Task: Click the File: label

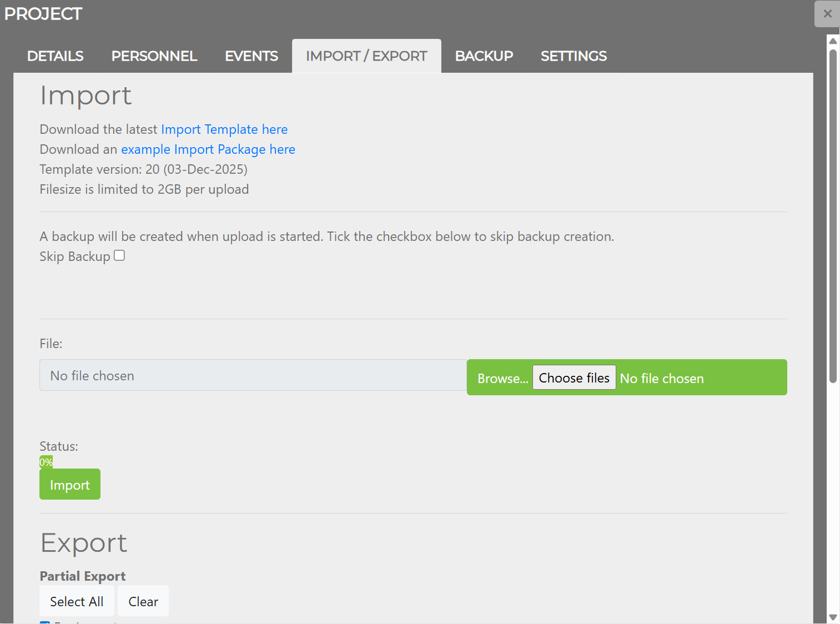Action: [x=51, y=344]
